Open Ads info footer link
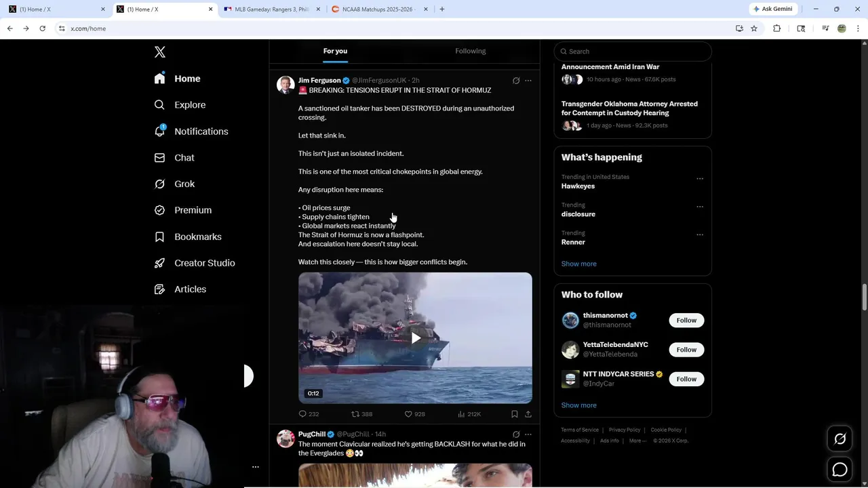Screen dimensions: 868x488 pos(610,441)
